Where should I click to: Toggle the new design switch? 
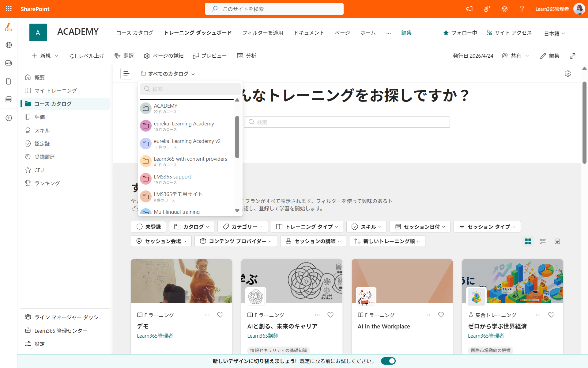[x=388, y=361]
